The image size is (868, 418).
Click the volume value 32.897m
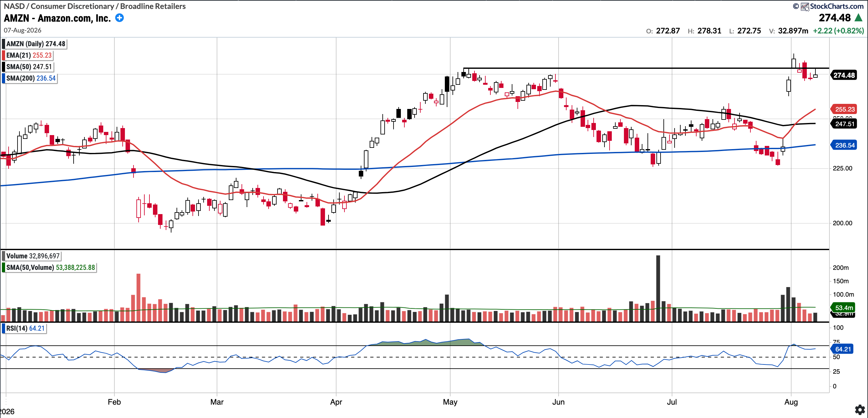pyautogui.click(x=793, y=31)
